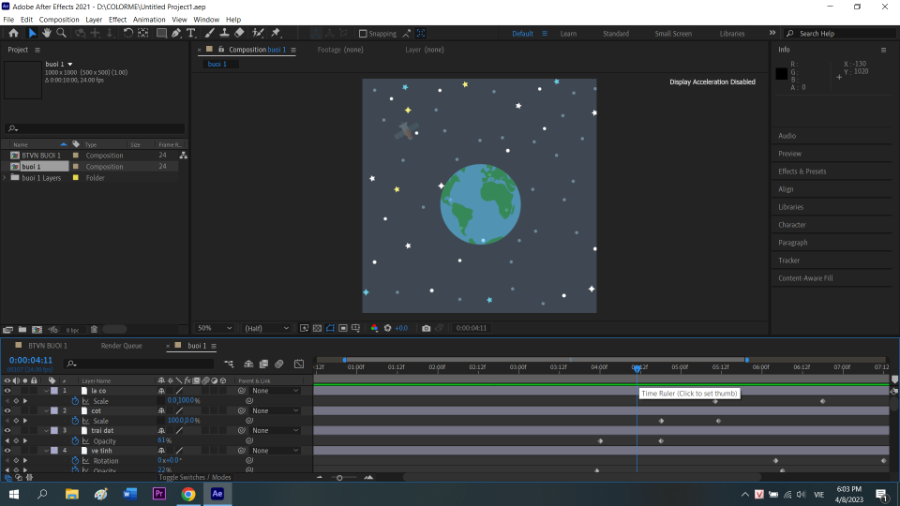Click the region of interest icon
This screenshot has width=900, height=506.
click(343, 328)
